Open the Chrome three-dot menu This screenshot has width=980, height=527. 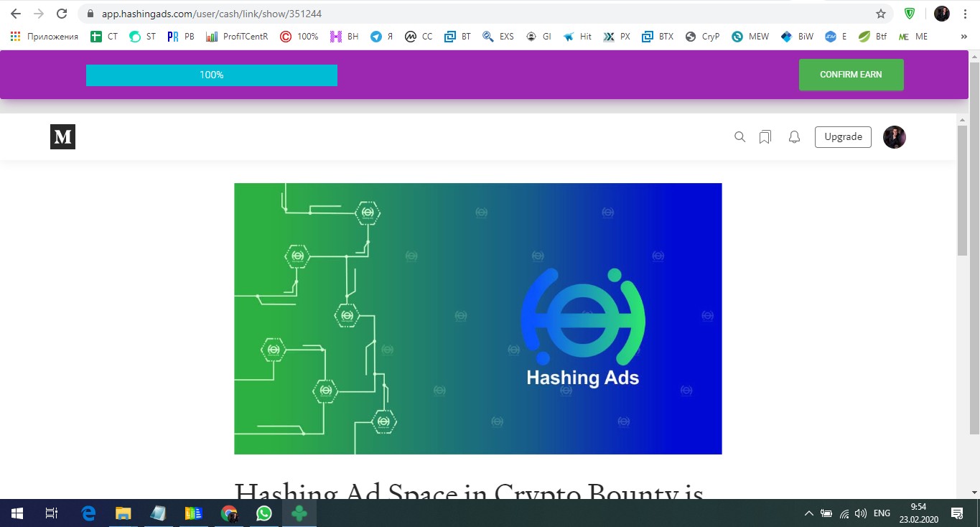pos(965,14)
